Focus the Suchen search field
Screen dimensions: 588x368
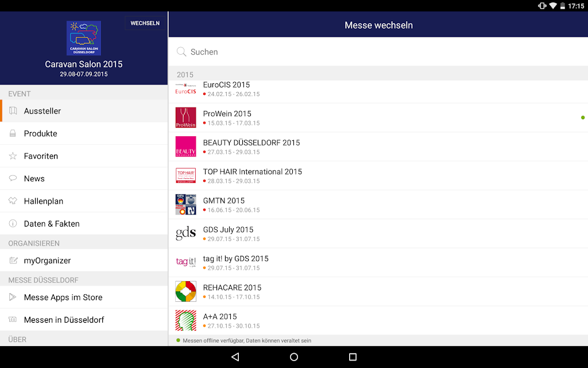[378, 52]
